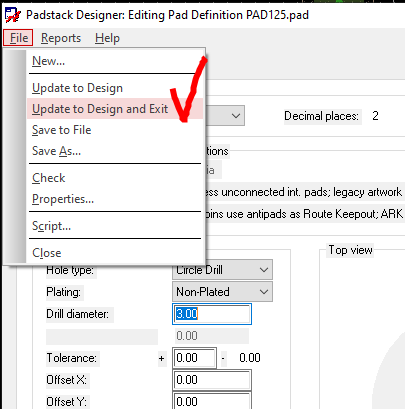The image size is (405, 409).
Task: Click the Drill diameter input field
Action: (x=212, y=314)
